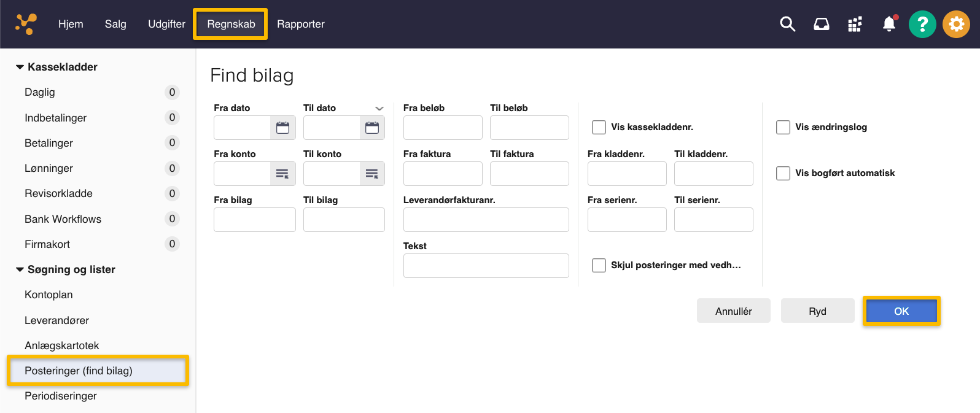Click into the Tekst input field
Viewport: 980px width, 413px height.
[486, 266]
